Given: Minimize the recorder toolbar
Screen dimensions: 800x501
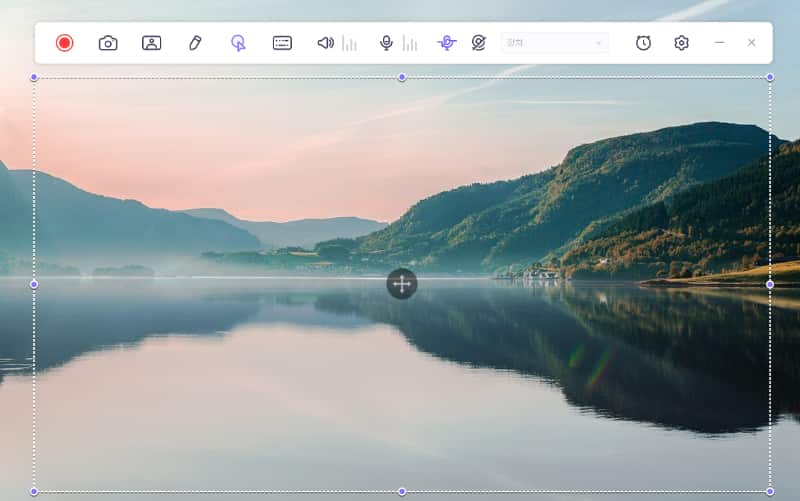Looking at the screenshot, I should pos(719,43).
